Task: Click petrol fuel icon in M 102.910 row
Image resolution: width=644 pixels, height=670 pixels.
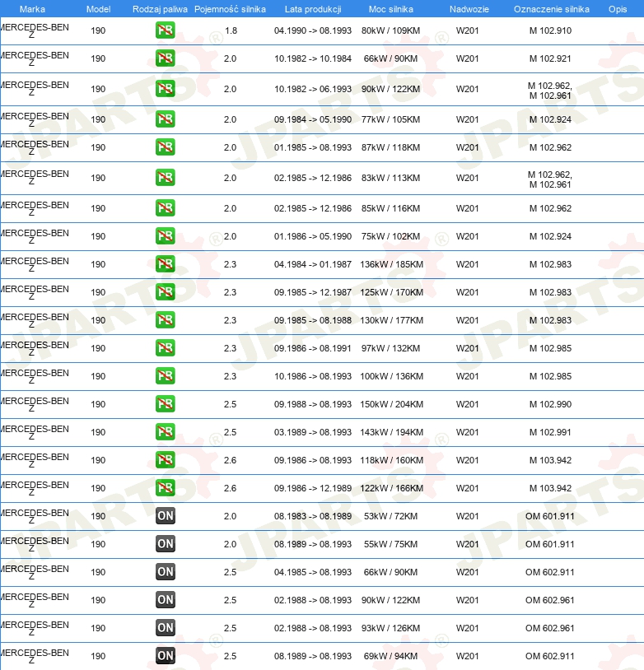Action: click(x=165, y=30)
